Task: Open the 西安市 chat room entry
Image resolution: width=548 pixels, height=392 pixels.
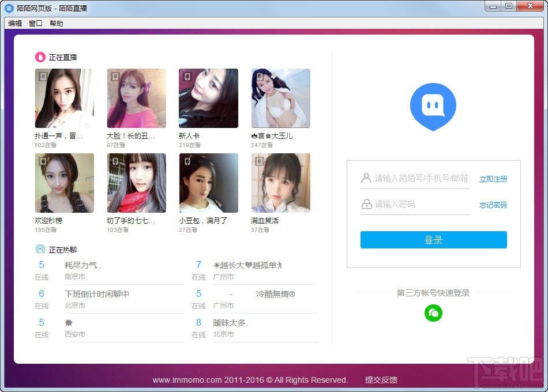Action: 108,328
